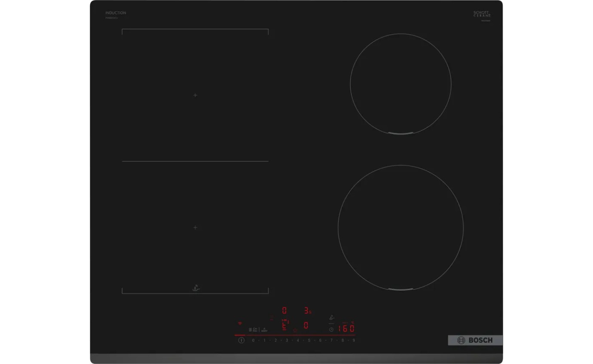Select power level 9 on the slider
This screenshot has width=593, height=364.
pos(354,340)
